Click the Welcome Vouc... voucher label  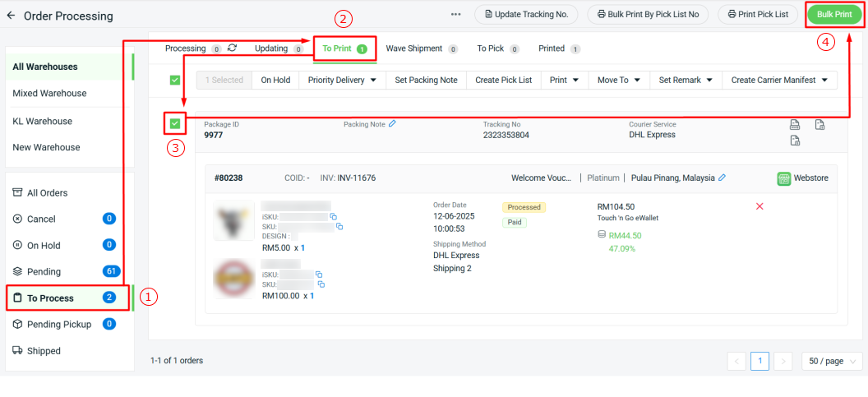[542, 178]
